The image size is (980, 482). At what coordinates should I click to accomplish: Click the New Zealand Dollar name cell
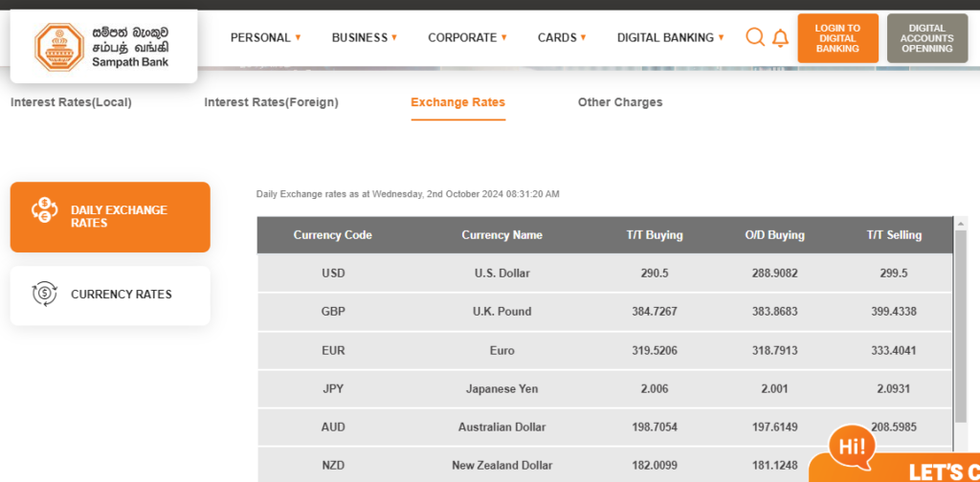point(501,466)
